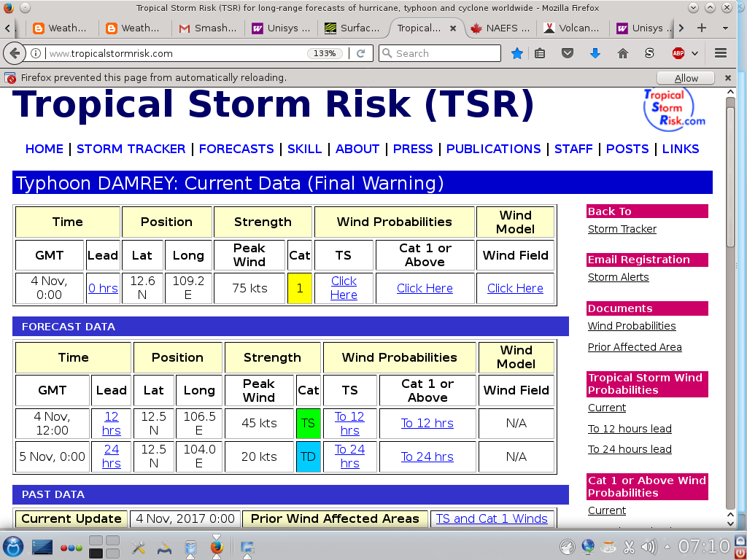Open the SKILL nav link
Screen dimensions: 747x560
point(304,149)
